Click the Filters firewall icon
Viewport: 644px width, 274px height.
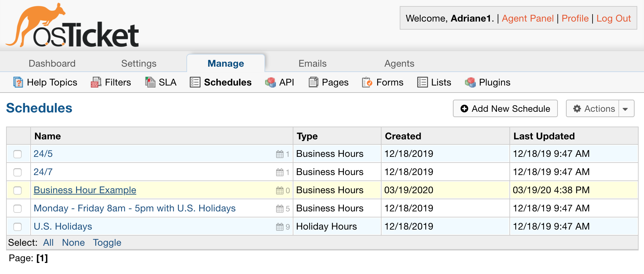96,82
